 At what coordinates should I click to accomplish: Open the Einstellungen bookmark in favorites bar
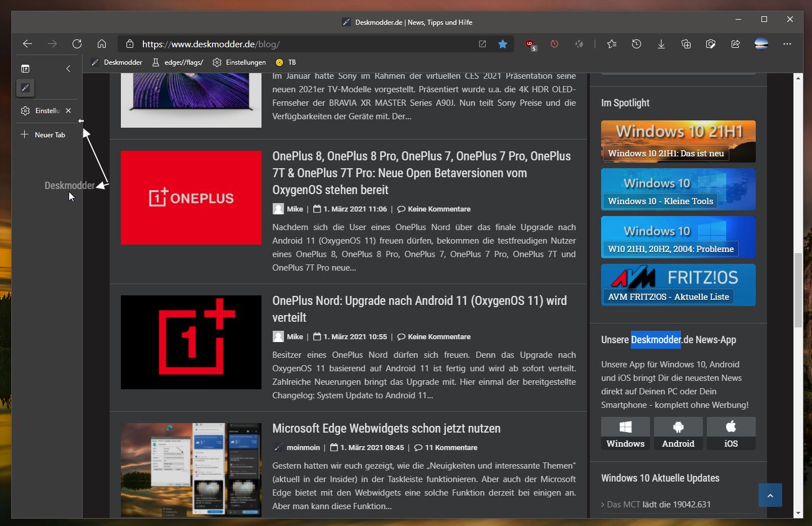tap(239, 62)
